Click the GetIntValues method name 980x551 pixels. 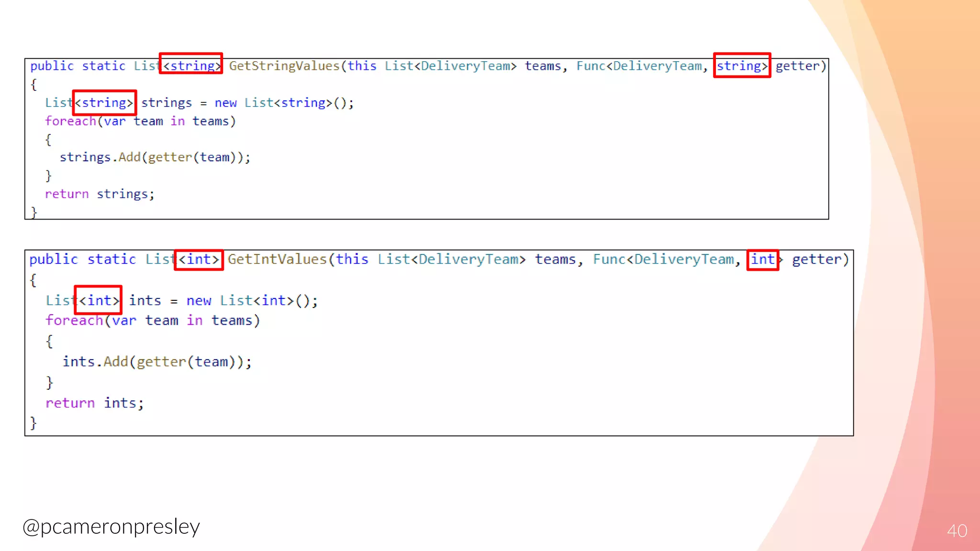pyautogui.click(x=277, y=259)
